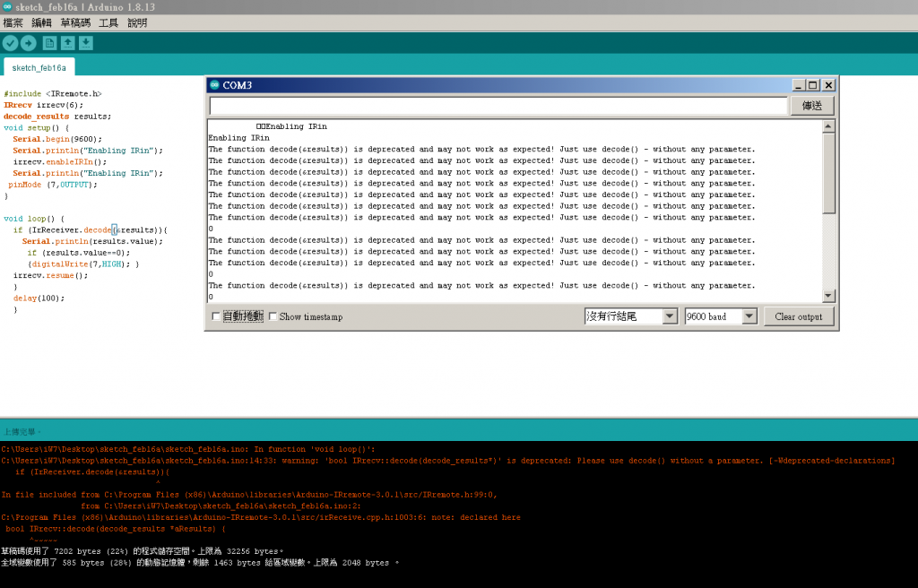Click the 'note: declared here' console line
918x588 pixels.
(x=261, y=517)
